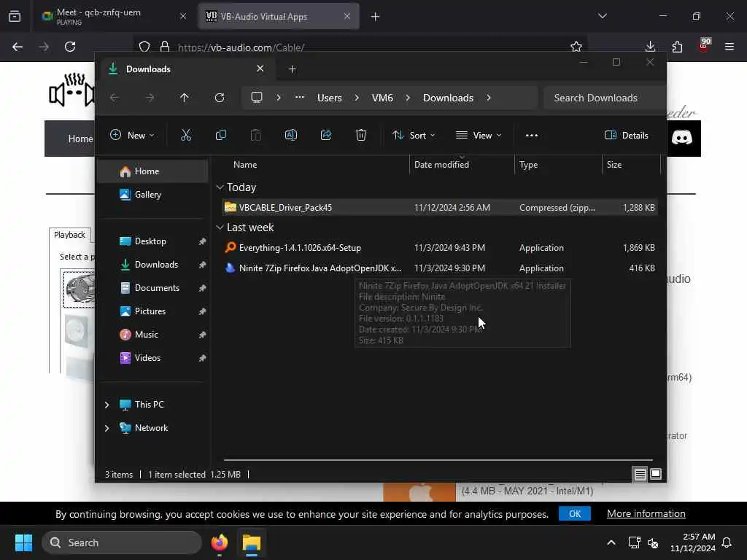
Task: Show hidden system tray icons
Action: (x=611, y=542)
